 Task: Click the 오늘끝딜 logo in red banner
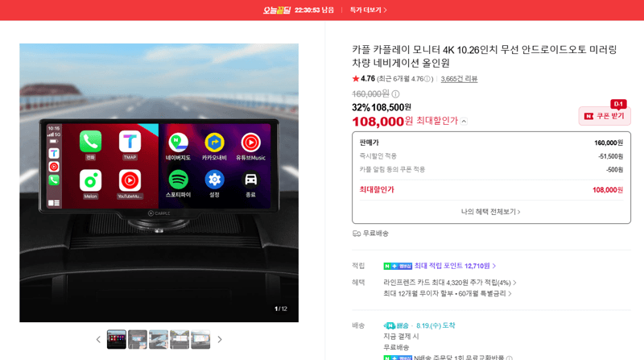coord(277,10)
